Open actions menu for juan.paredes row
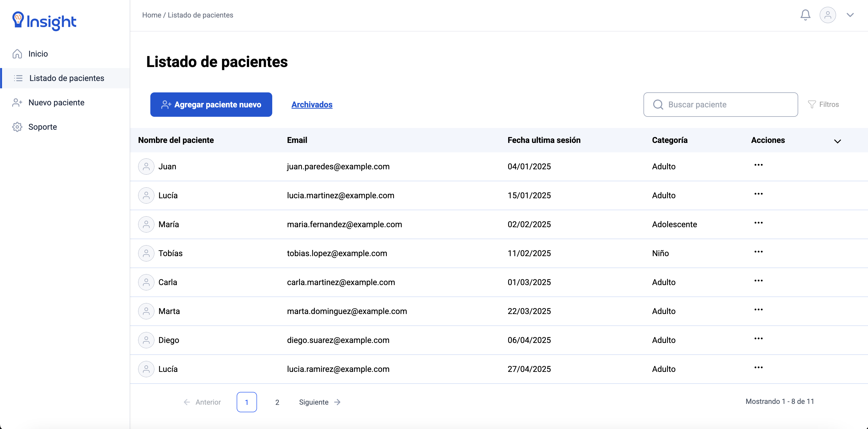 (x=759, y=165)
